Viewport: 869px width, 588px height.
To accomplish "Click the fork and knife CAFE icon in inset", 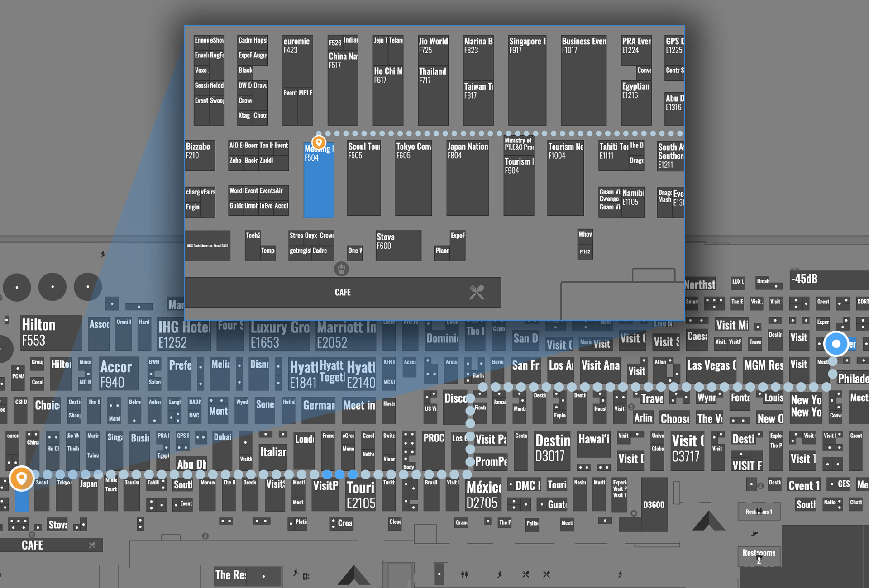I will pos(477,292).
